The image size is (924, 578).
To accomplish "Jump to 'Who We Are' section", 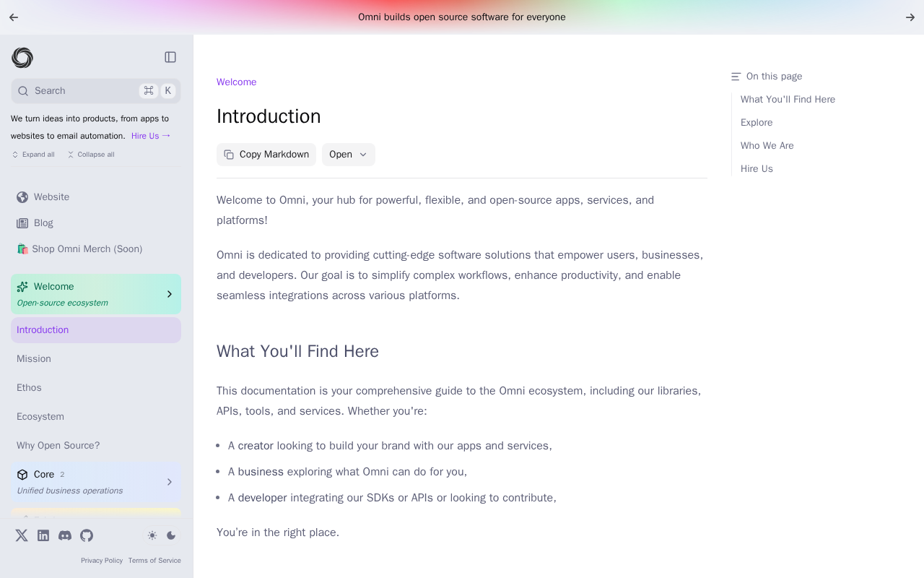I will coord(767,146).
